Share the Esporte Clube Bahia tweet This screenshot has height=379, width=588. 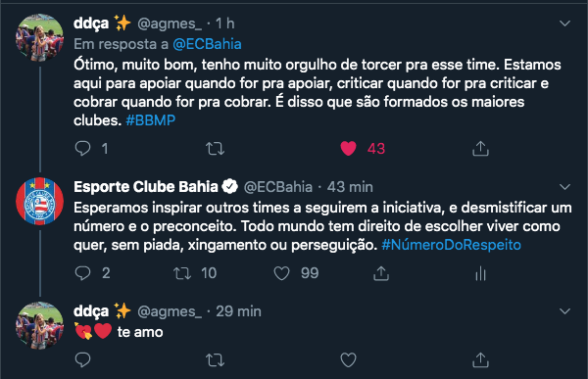(381, 273)
